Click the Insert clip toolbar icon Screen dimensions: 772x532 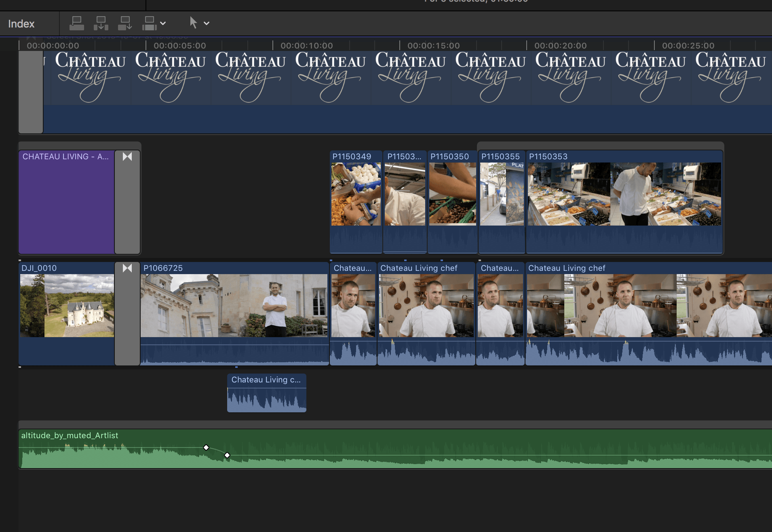pos(101,23)
